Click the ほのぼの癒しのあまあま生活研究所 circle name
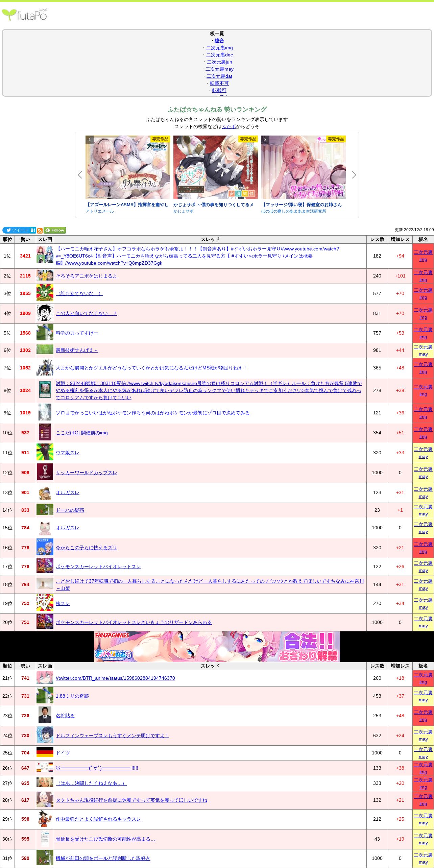The image size is (434, 868). click(294, 211)
